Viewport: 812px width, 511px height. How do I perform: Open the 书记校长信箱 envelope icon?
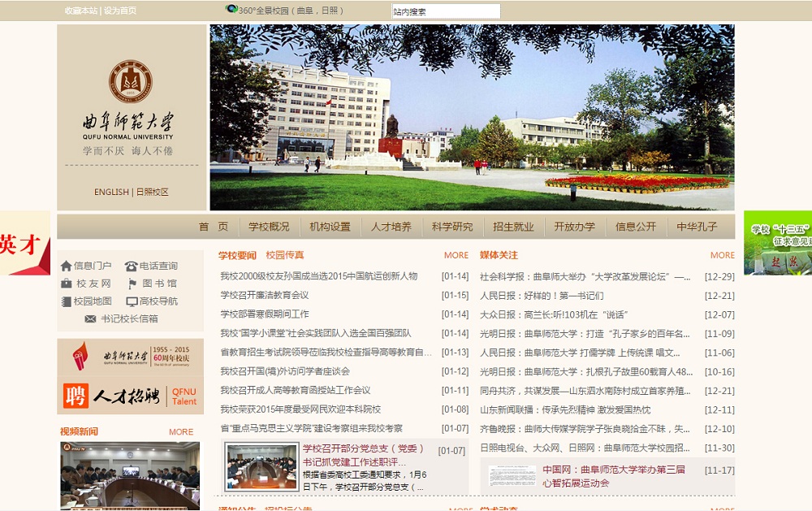click(90, 318)
